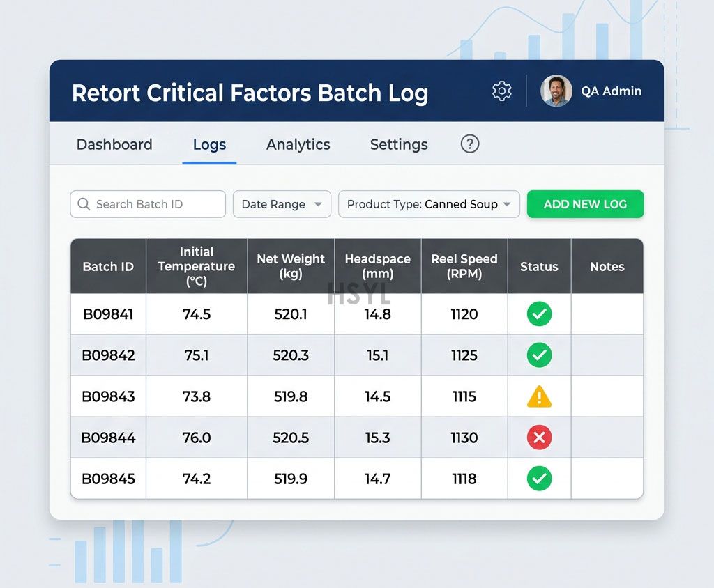Switch to the Dashboard tab

coord(114,144)
